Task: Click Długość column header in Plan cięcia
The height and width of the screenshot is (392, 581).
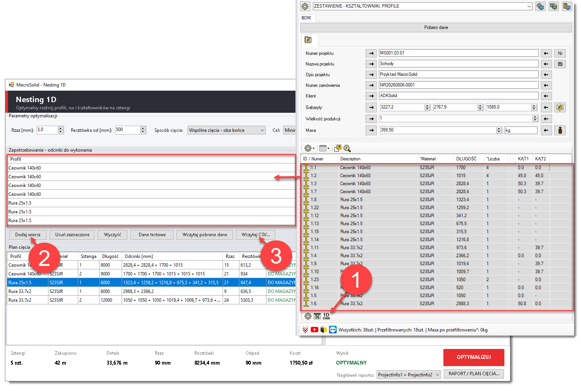Action: (111, 256)
